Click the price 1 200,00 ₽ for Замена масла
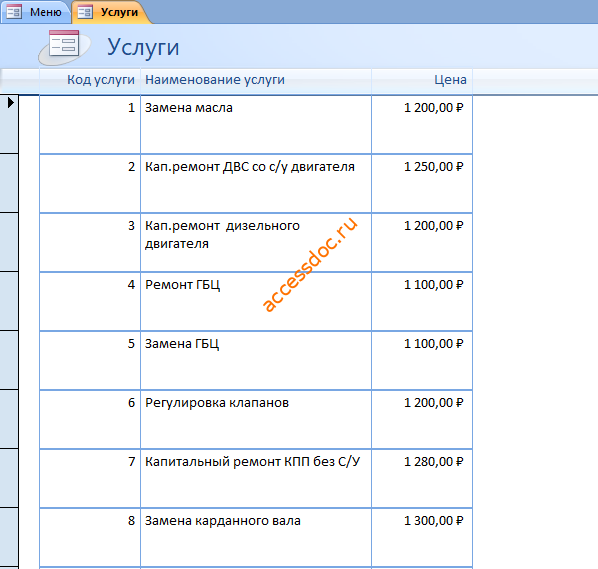This screenshot has height=569, width=598. [422, 125]
